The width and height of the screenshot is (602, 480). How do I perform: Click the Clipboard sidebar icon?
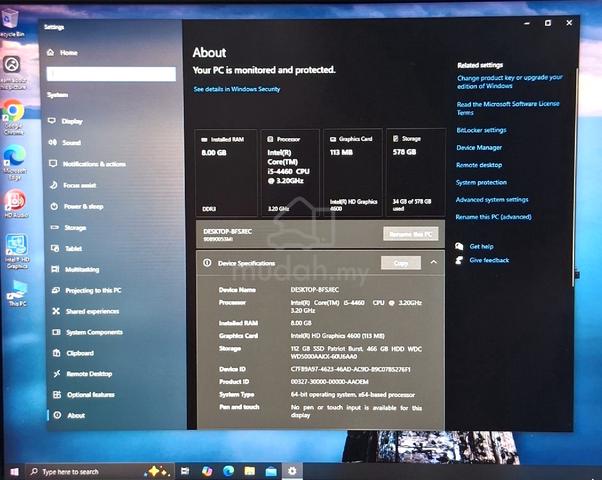[x=56, y=353]
